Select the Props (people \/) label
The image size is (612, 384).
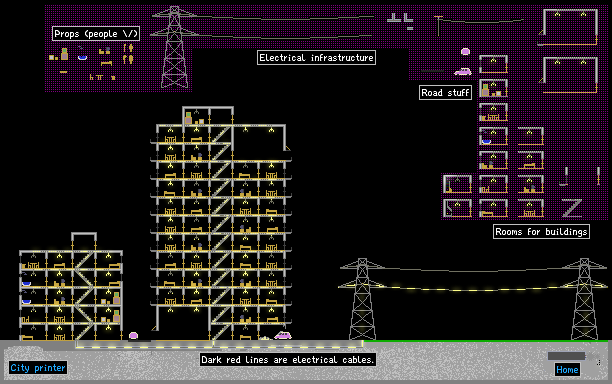[96, 34]
